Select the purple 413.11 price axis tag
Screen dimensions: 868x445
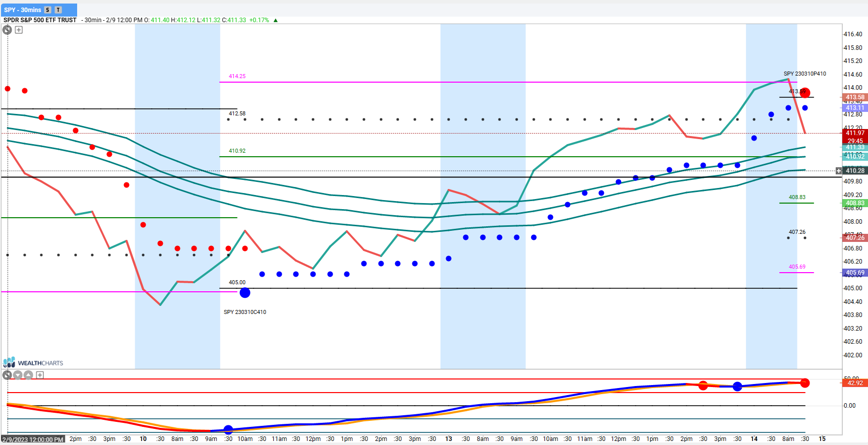(855, 108)
